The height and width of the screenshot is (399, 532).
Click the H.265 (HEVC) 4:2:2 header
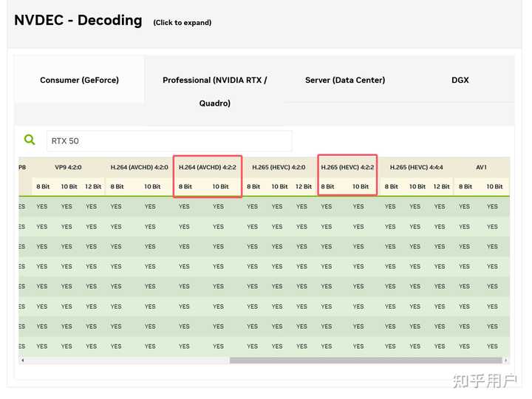[347, 167]
